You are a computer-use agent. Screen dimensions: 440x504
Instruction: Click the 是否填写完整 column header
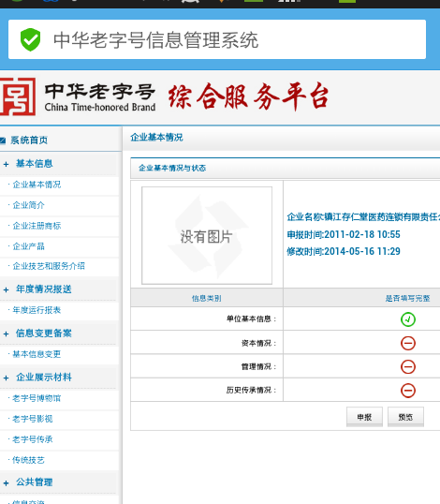(408, 298)
